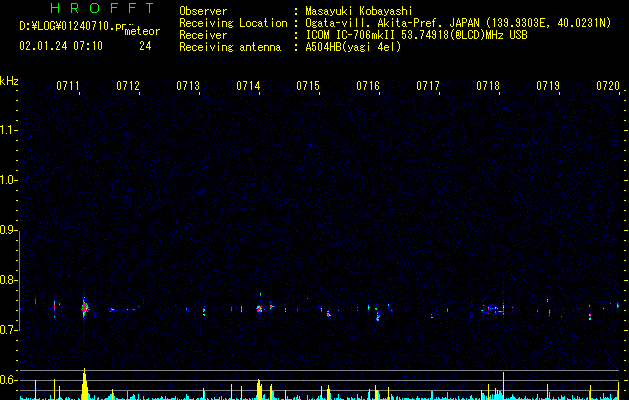This screenshot has height=400, width=629.
Task: Click the Receiving Location label
Action: tap(233, 23)
